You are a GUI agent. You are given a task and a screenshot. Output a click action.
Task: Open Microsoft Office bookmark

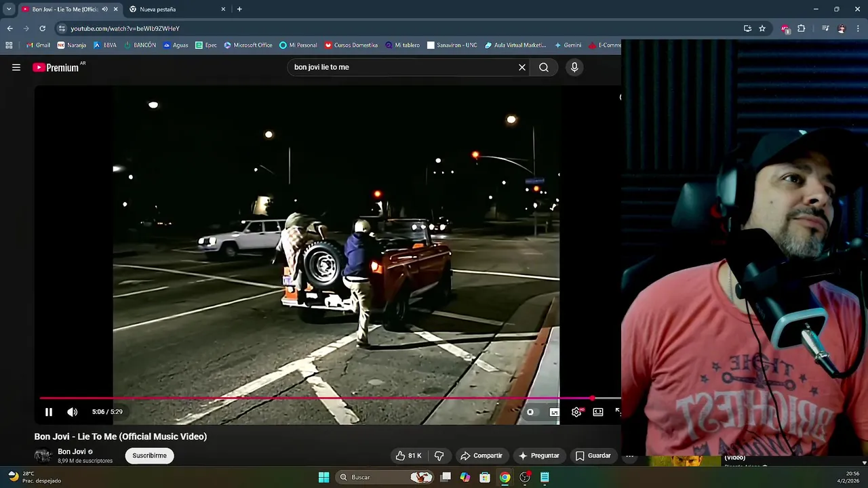point(248,45)
